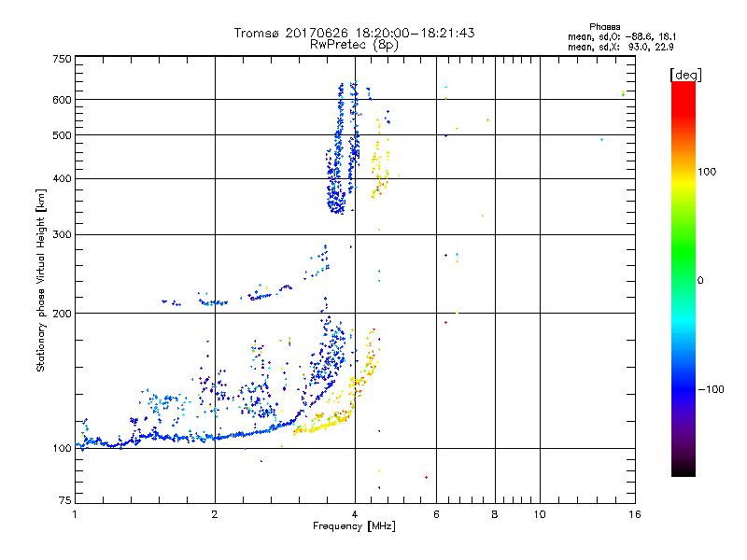Click the y-axis "200" tick label
Screen dimensions: 747x560
point(62,314)
